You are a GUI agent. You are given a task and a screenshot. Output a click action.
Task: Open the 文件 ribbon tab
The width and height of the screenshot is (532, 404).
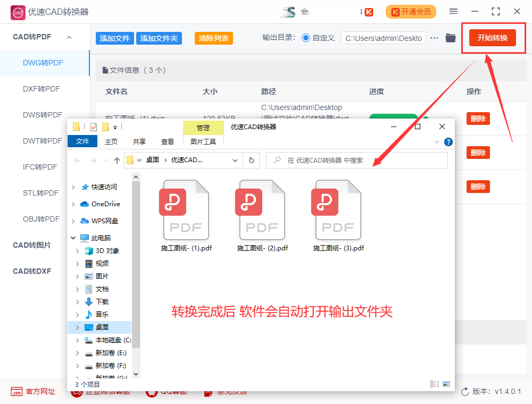(82, 141)
